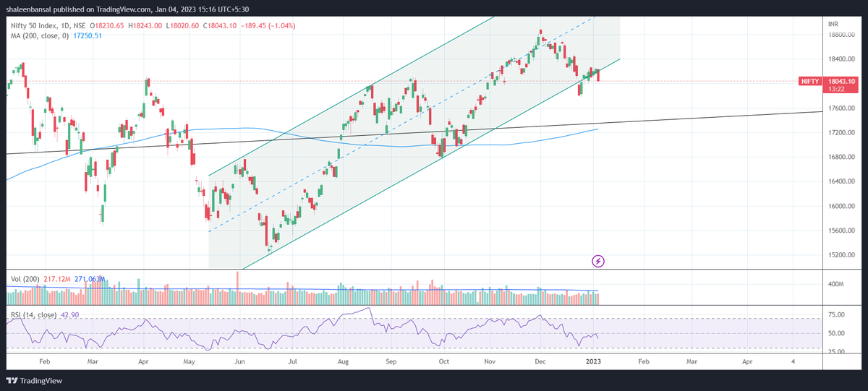This screenshot has width=868, height=391.
Task: Click the 75.00 RSI axis label
Action: (836, 315)
